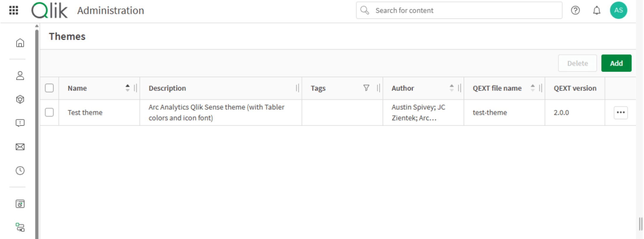The width and height of the screenshot is (644, 239).
Task: Open the Schedules section icon
Action: pos(20,170)
